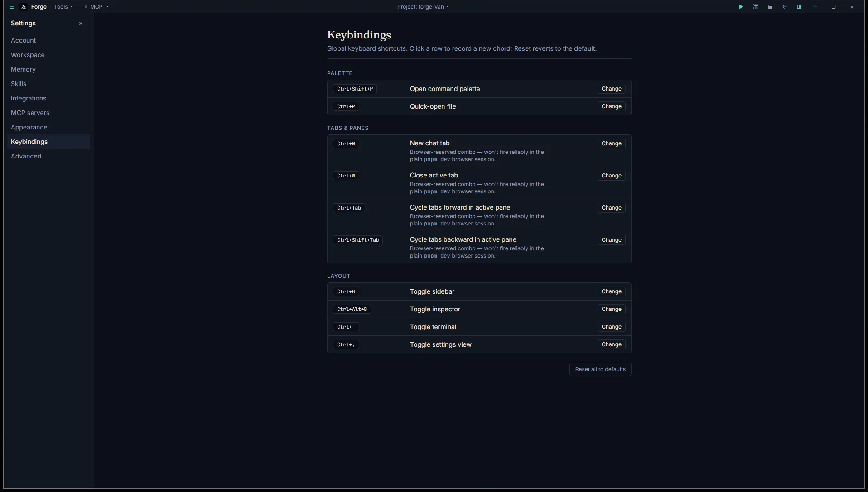Click the New chat tab label
868x492 pixels.
coord(429,143)
